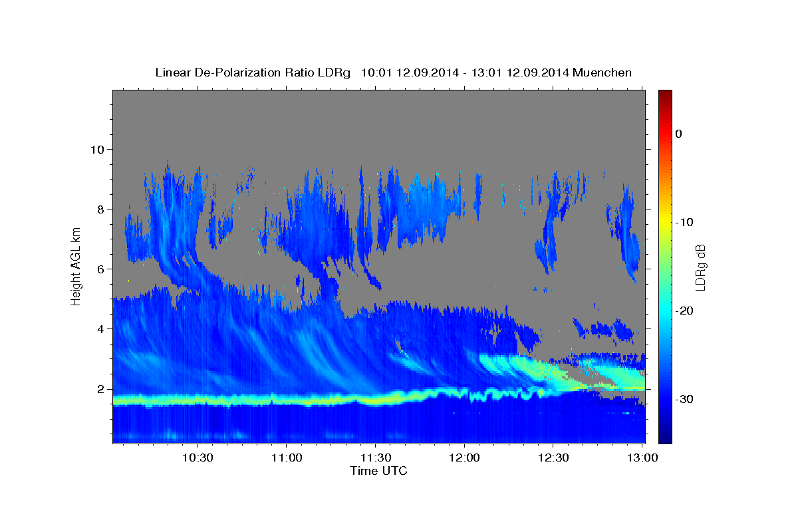Click the 12:00 time tick label
The height and width of the screenshot is (532, 798).
[x=464, y=458]
